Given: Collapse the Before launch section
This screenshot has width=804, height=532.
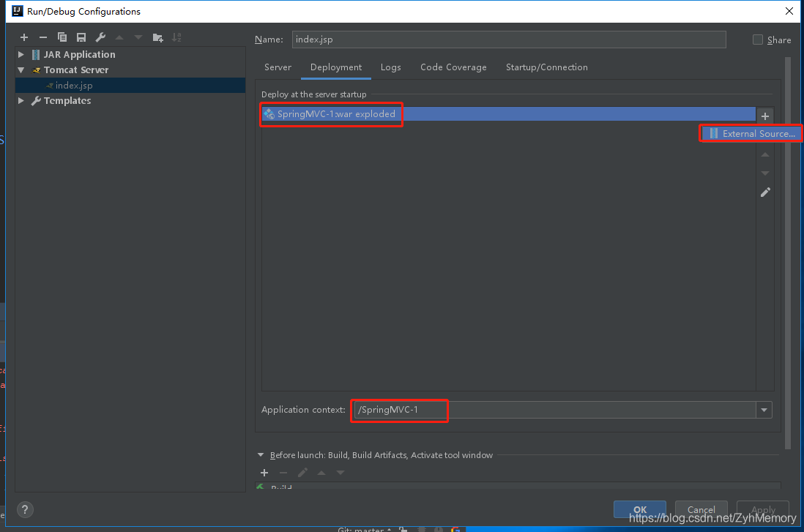Looking at the screenshot, I should (261, 455).
